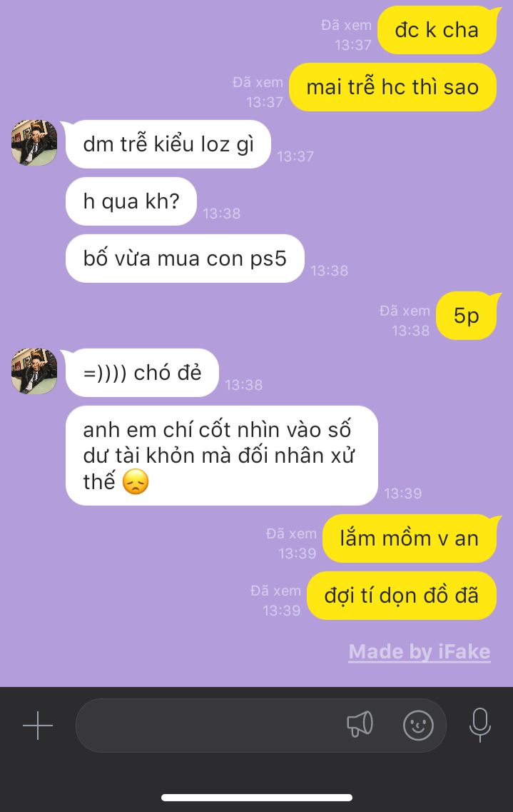Tap sender avatar beside '=)))) chó đẻ'

34,371
